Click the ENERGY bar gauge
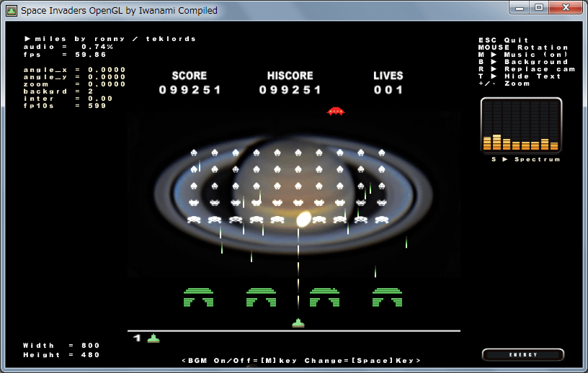Viewport: 588px width, 373px height. (x=522, y=354)
